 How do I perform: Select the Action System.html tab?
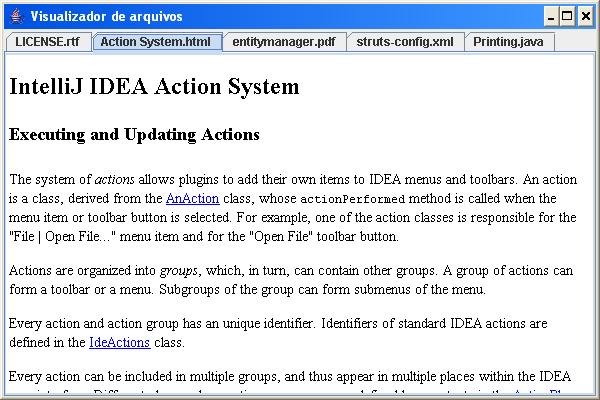pyautogui.click(x=155, y=42)
